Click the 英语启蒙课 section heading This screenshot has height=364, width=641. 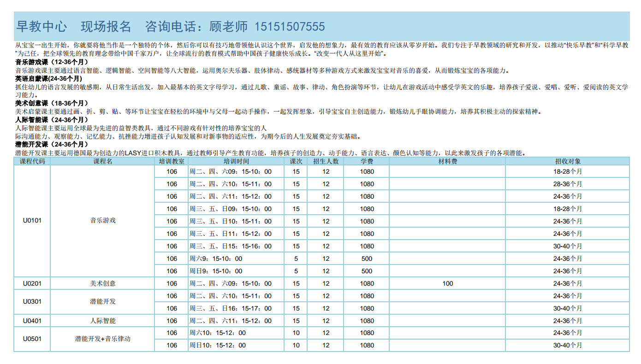[48, 78]
